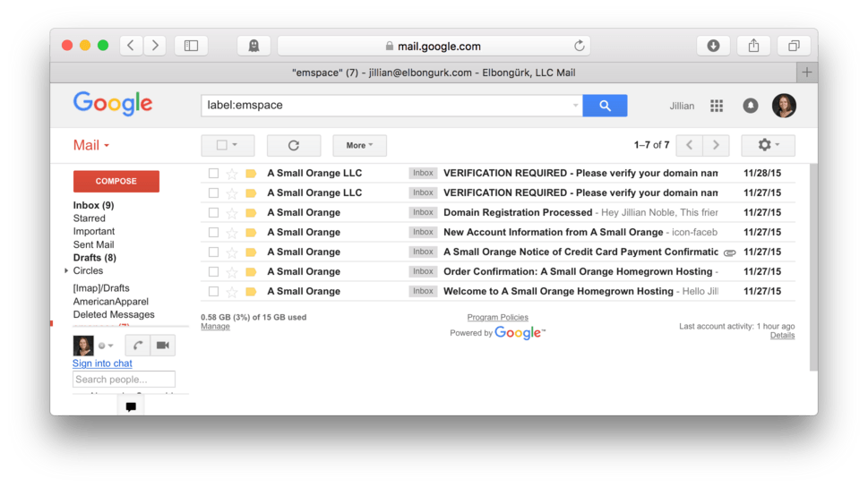Go to newer messages page
868x487 pixels.
click(x=689, y=146)
